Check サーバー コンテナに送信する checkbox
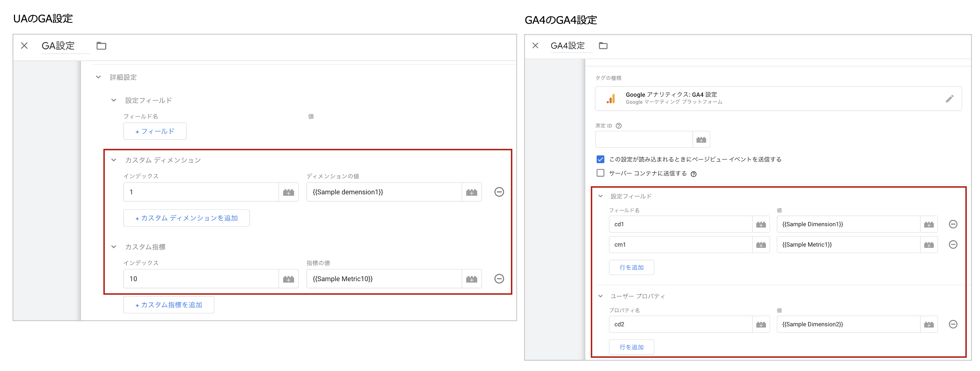Viewport: 980px width, 371px height. pyautogui.click(x=600, y=173)
